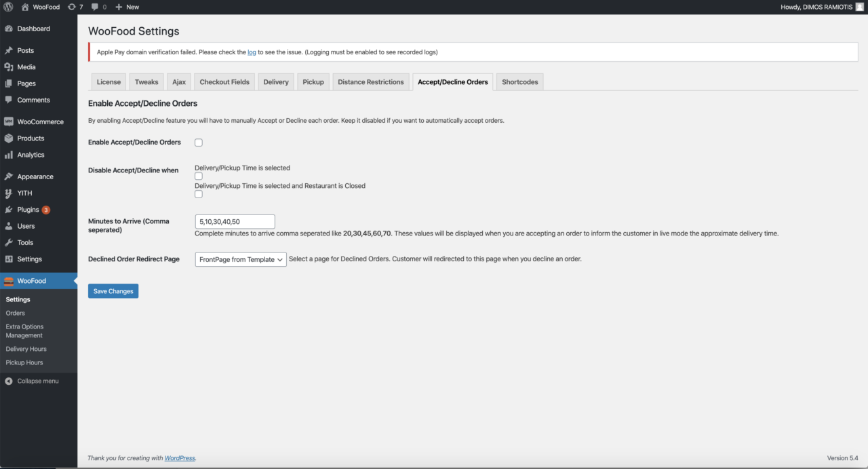Switch to the Distance Restrictions tab
Viewport: 868px width, 469px height.
tap(370, 82)
